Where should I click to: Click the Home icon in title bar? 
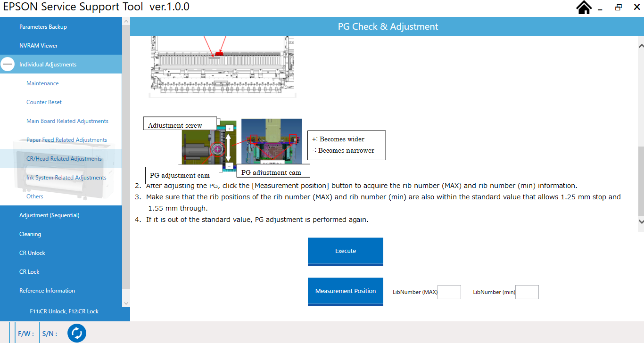[x=584, y=8]
